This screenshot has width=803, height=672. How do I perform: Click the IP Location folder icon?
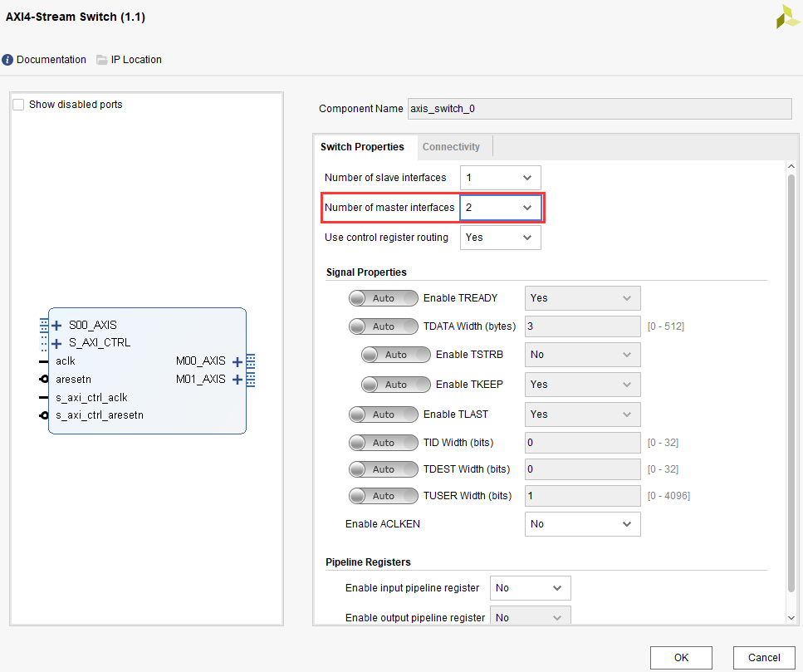[x=102, y=60]
